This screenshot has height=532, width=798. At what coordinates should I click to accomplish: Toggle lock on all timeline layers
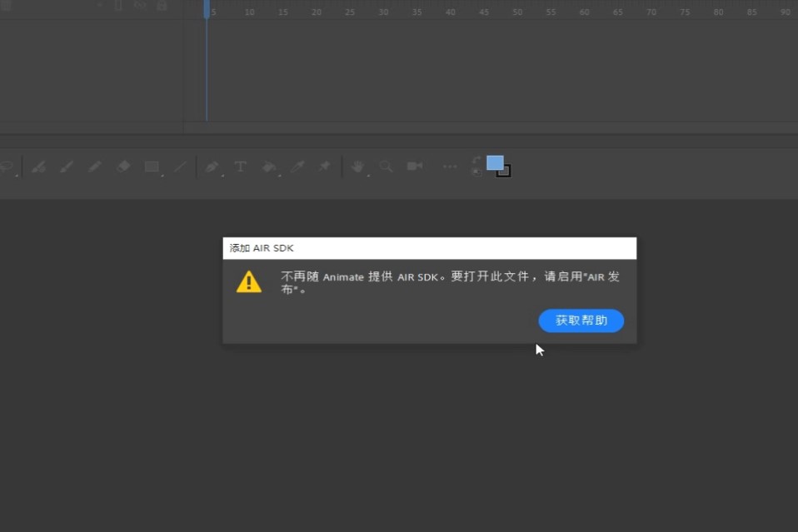click(161, 6)
